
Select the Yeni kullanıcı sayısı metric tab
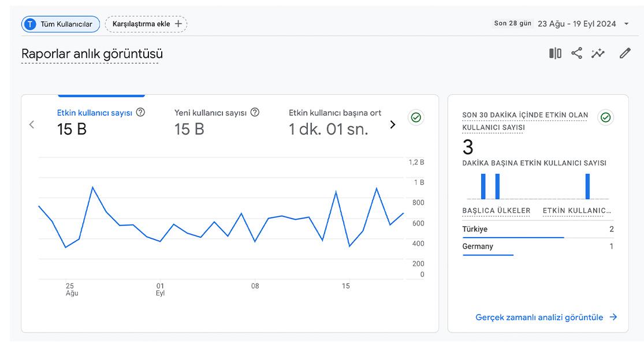point(217,121)
